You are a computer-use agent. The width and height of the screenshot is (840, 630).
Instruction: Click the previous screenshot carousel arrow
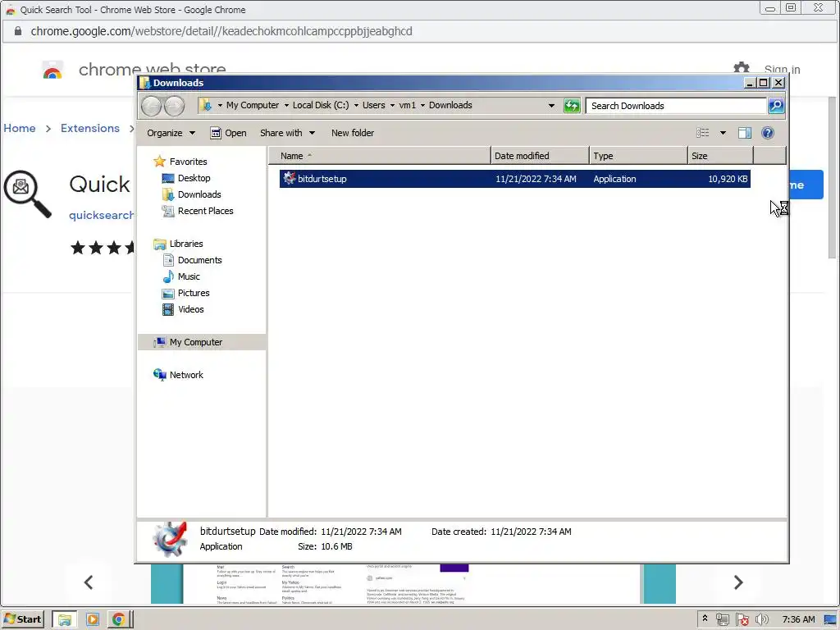point(89,582)
